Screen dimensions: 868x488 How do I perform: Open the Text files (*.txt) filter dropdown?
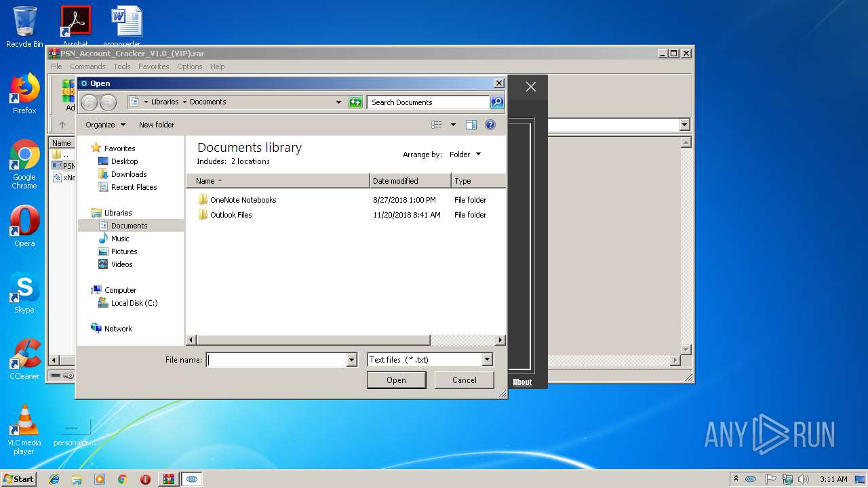[x=487, y=360]
